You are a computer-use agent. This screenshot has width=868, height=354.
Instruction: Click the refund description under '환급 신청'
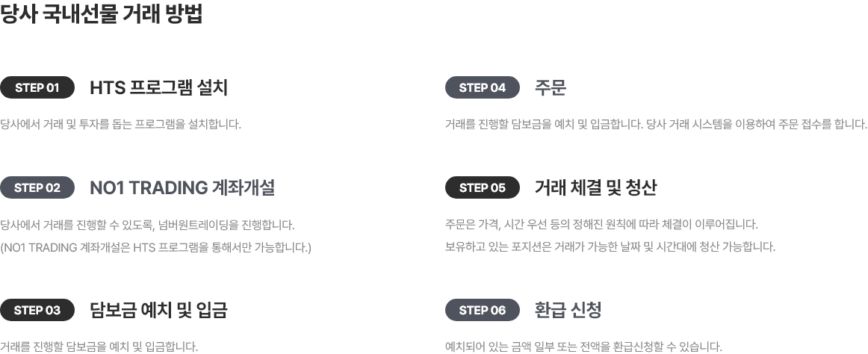583,347
